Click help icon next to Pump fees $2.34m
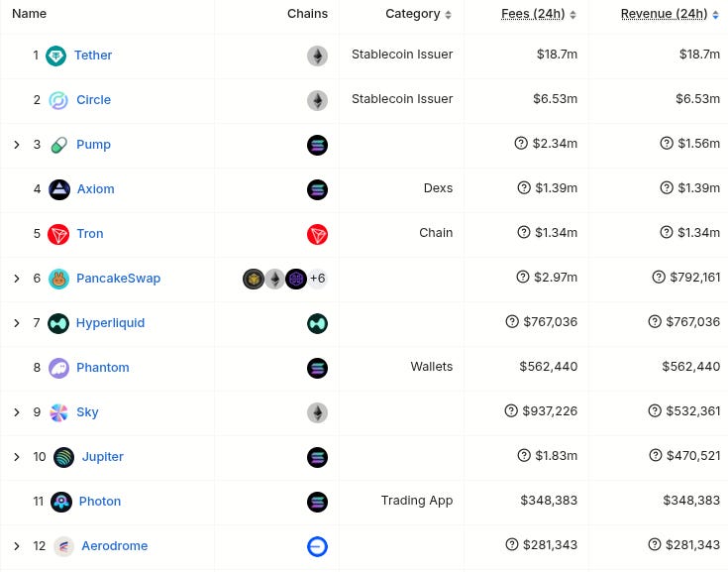 coord(521,143)
